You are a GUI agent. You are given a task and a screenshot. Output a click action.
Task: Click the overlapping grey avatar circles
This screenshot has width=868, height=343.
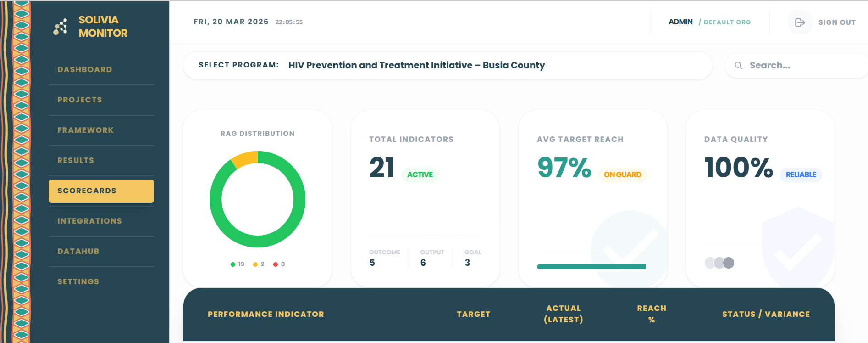tap(719, 263)
